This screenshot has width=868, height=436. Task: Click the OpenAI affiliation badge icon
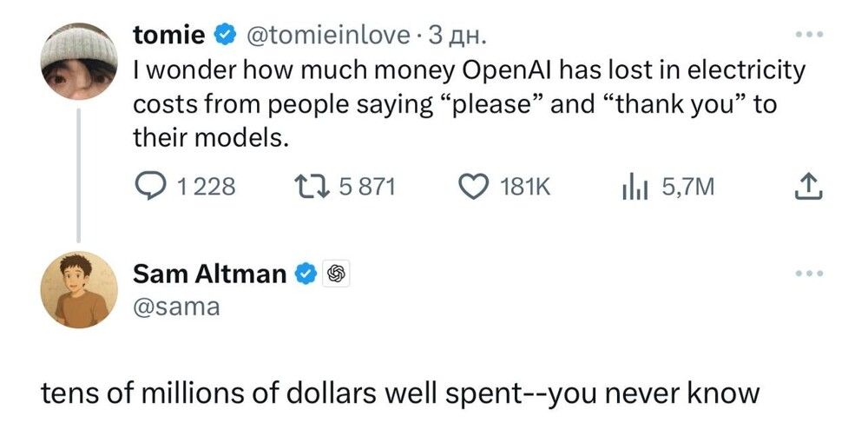point(336,274)
